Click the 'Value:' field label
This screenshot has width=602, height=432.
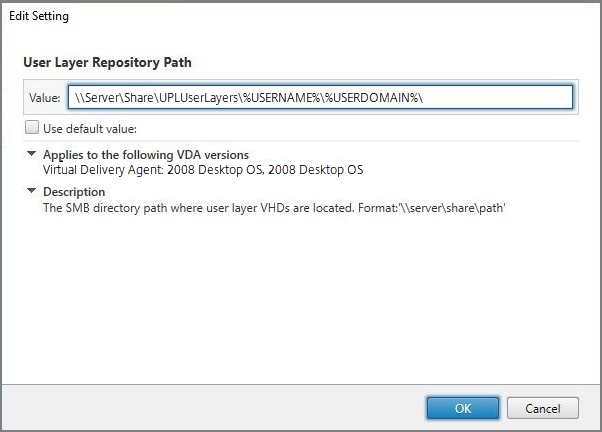[44, 97]
